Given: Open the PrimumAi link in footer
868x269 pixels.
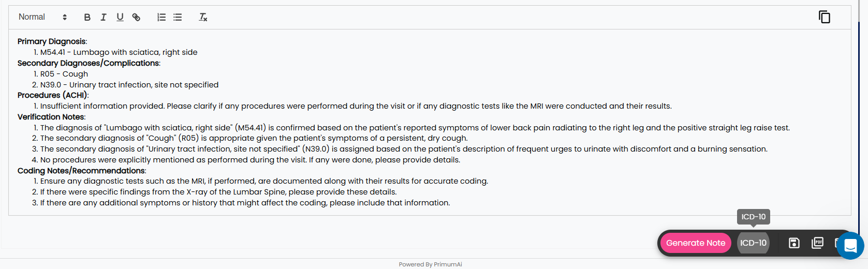Looking at the screenshot, I should (x=448, y=264).
